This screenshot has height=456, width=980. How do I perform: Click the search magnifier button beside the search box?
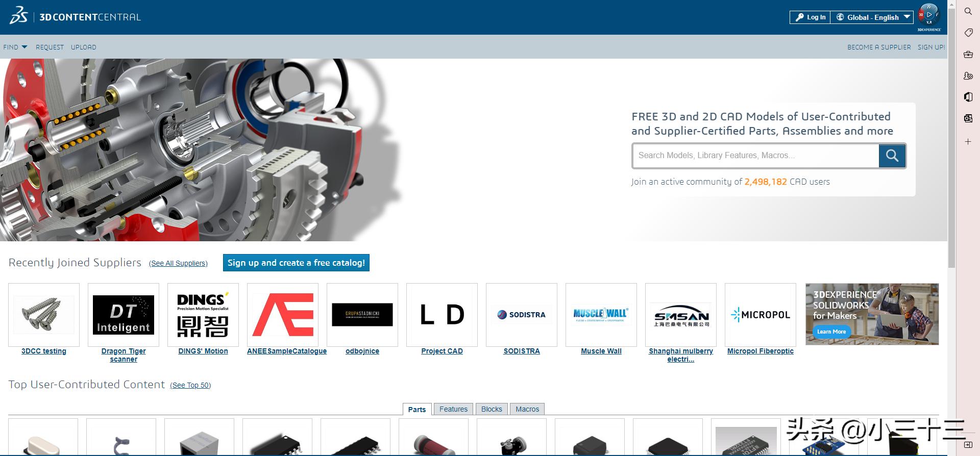tap(892, 156)
